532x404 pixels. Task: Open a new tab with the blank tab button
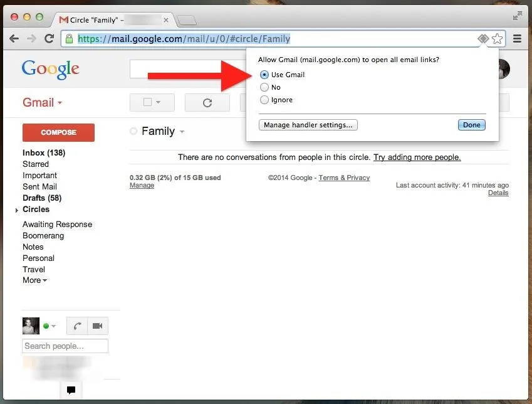pyautogui.click(x=187, y=20)
